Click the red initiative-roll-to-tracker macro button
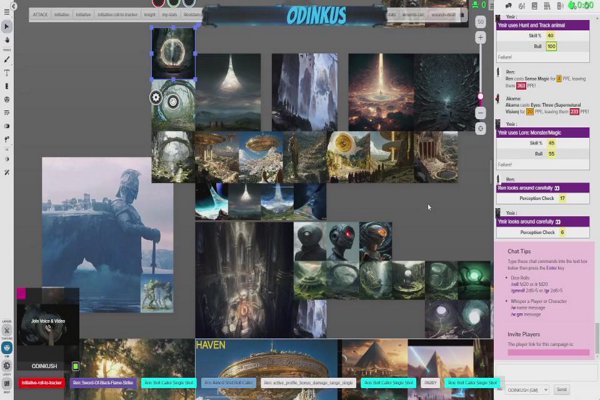 coord(42,383)
